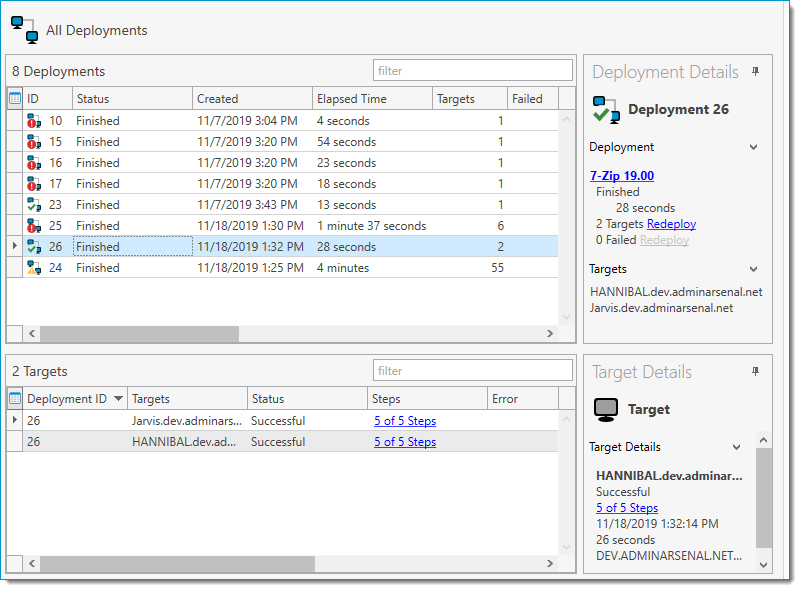The width and height of the screenshot is (800, 590).
Task: Open 5 of 5 Steps for Jarvis target
Action: tap(405, 421)
